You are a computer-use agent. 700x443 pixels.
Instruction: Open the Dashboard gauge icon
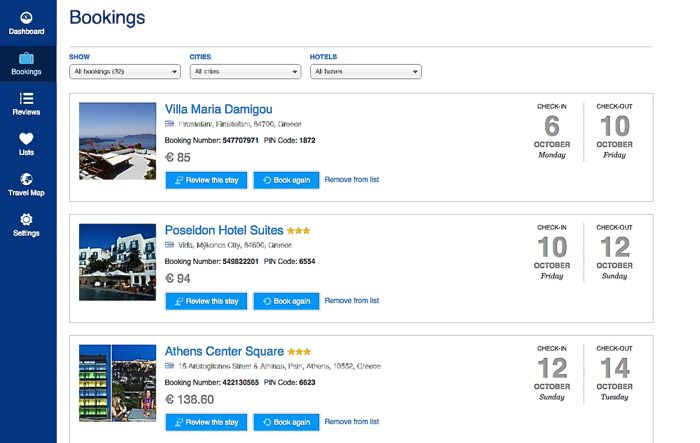click(26, 18)
